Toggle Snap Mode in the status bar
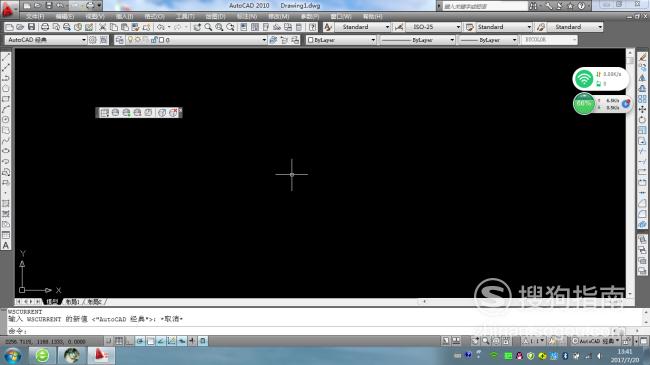Image resolution: width=650 pixels, height=365 pixels. (109, 341)
